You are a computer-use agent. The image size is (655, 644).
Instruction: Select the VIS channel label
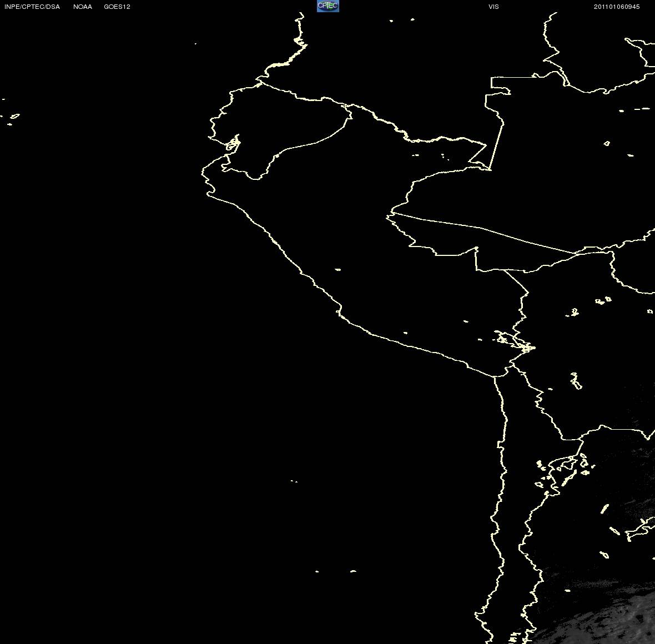click(494, 7)
